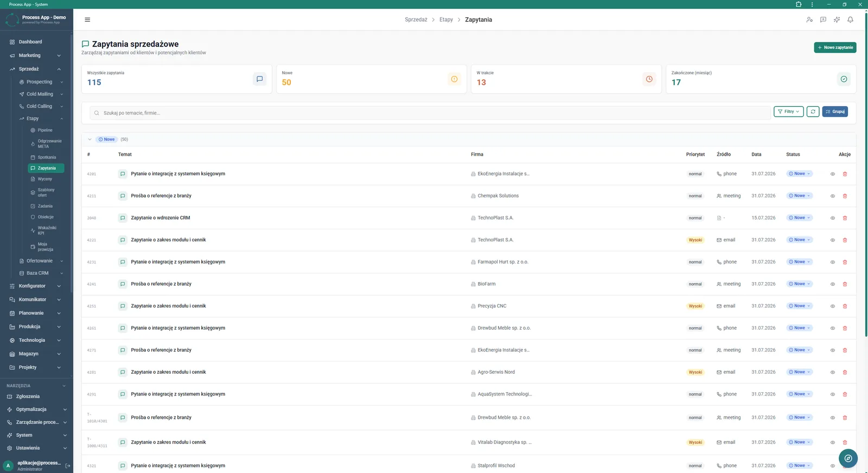View the Precyzja CNC inquiry details
868x473 pixels.
pos(833,306)
